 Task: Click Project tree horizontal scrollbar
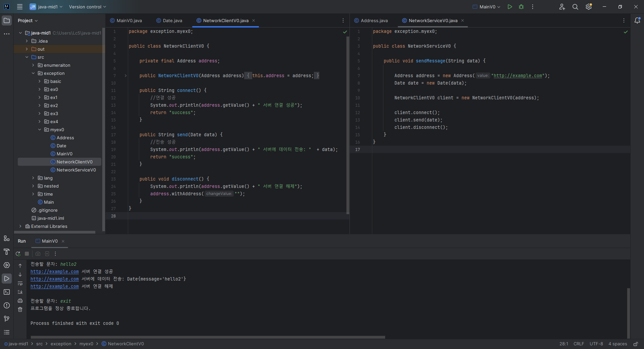click(55, 232)
